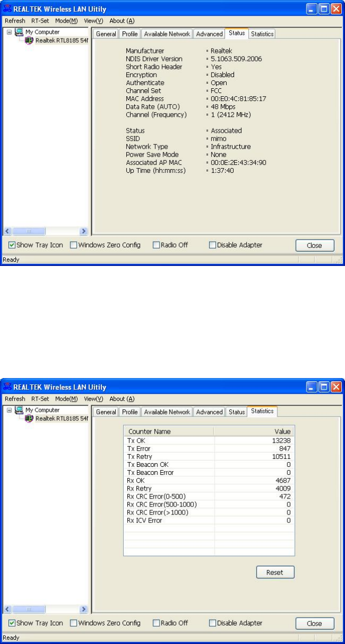345x644 pixels.
Task: Open the Advanced tab in the Status window
Action: (209, 34)
